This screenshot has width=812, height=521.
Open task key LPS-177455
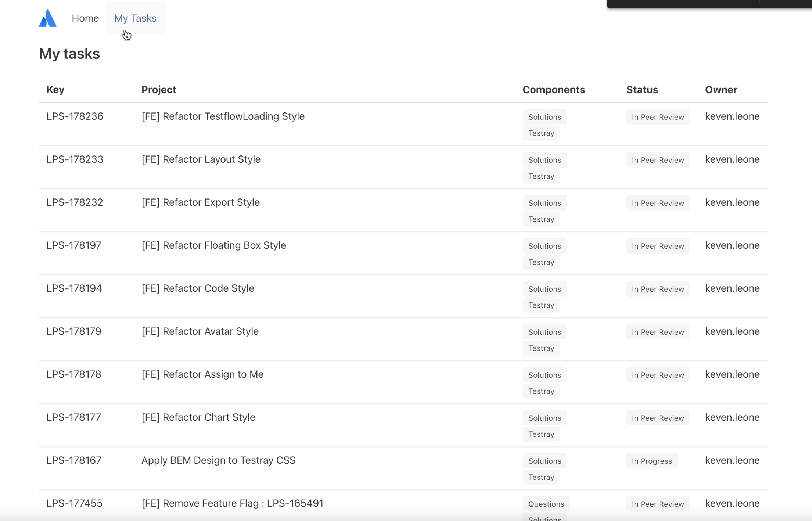coord(75,503)
